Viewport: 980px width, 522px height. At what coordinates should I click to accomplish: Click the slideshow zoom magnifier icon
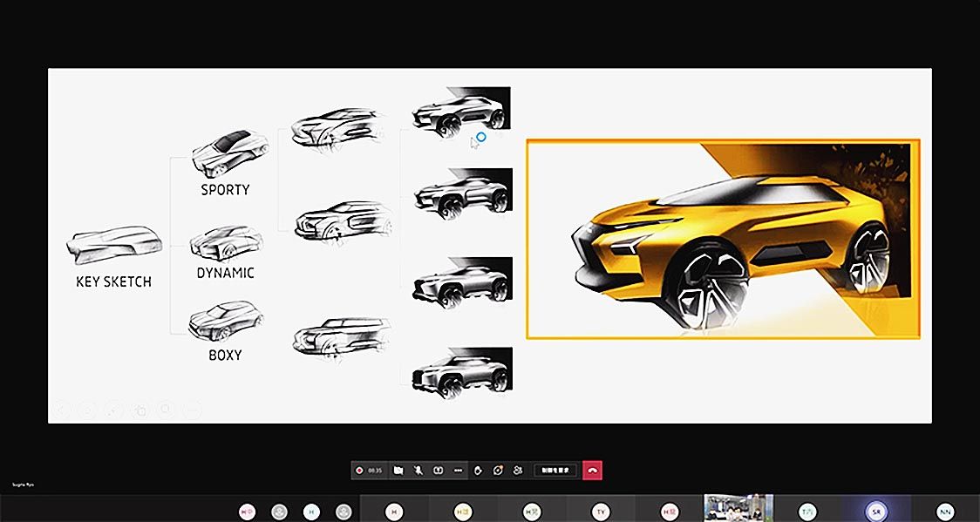166,409
